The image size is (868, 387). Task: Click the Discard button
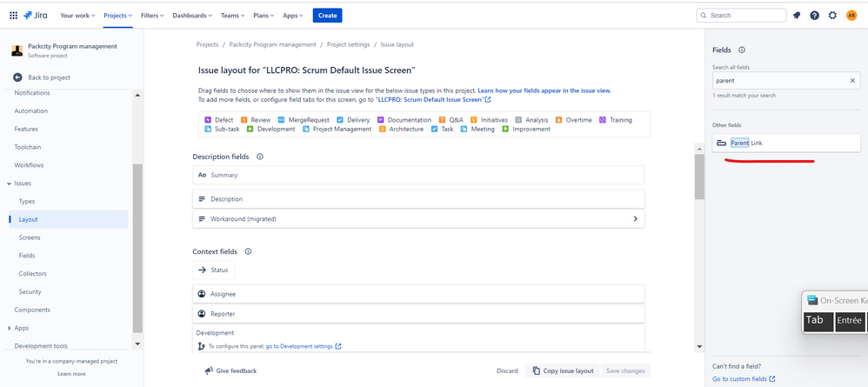pos(507,371)
